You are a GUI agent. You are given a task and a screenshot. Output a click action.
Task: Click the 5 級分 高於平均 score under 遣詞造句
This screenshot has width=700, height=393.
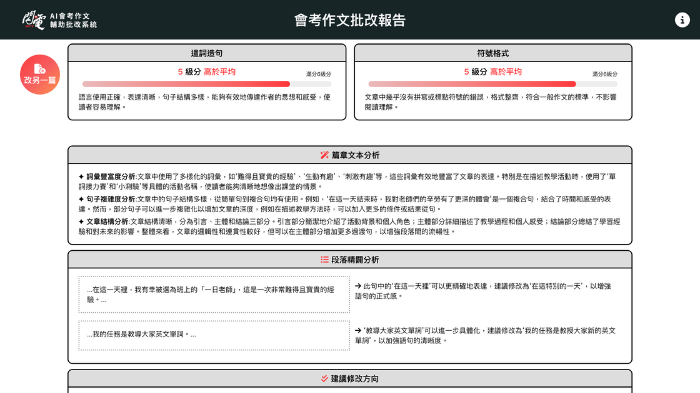coord(207,71)
